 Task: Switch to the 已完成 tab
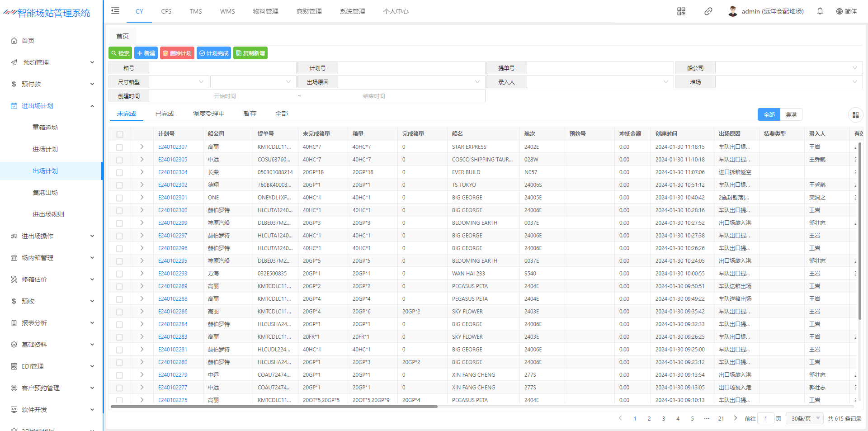[165, 114]
